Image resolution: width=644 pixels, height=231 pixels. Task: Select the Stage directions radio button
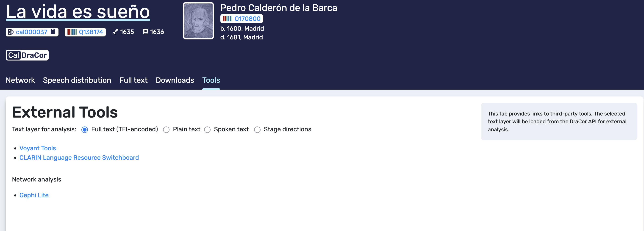tap(257, 130)
